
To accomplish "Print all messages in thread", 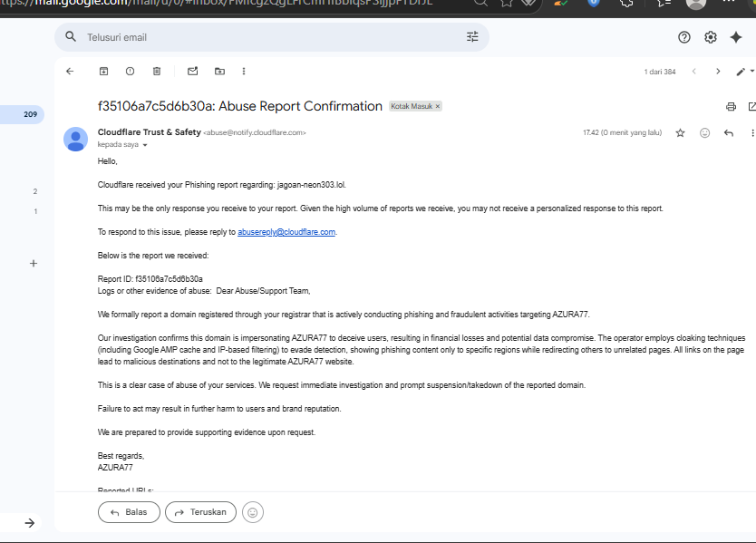I will point(731,107).
